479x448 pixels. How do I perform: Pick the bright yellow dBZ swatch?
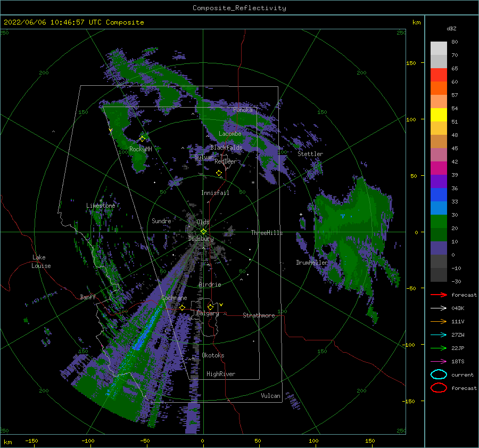point(439,115)
